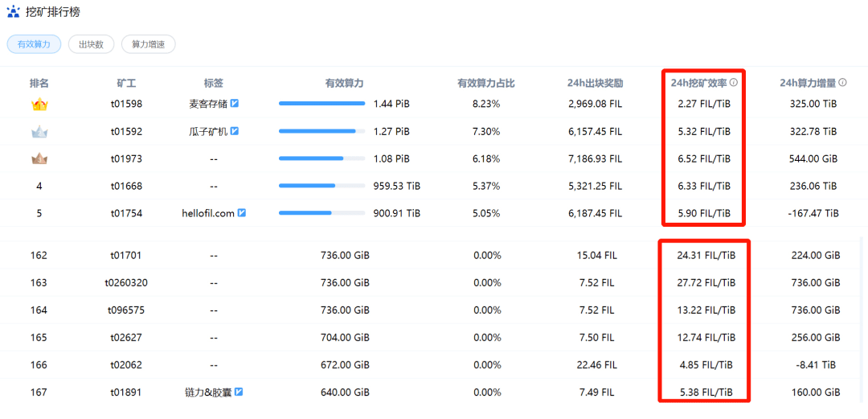The width and height of the screenshot is (868, 419).
Task: Click the verified badge next to 麦客存储
Action: [235, 104]
